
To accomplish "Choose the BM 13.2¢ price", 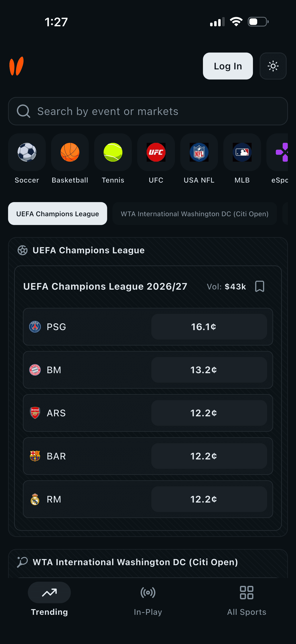I will (x=209, y=370).
